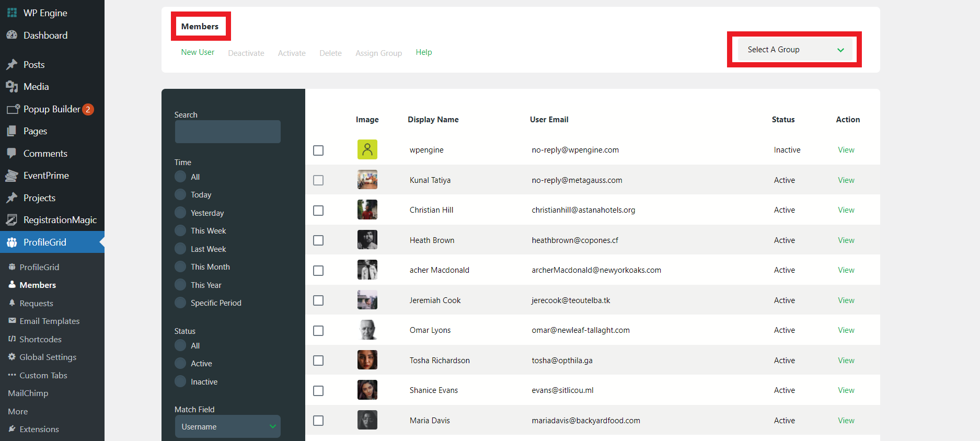Viewport: 980px width, 441px height.
Task: Go to Global Settings submenu
Action: 48,357
